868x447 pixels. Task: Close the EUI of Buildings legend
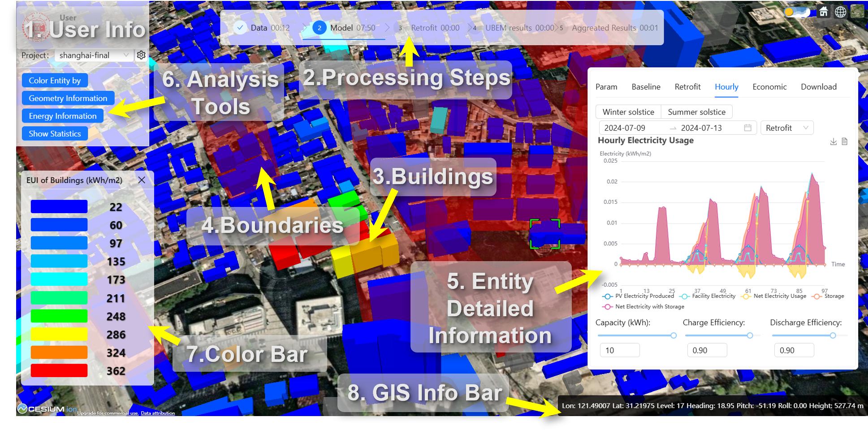pos(142,180)
